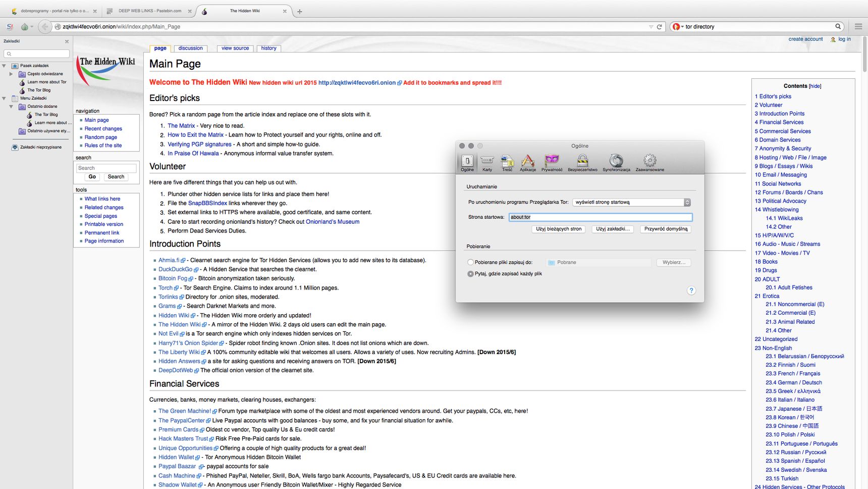Image resolution: width=868 pixels, height=489 pixels.
Task: Click the Pasek zakładek star icon
Action: point(15,66)
